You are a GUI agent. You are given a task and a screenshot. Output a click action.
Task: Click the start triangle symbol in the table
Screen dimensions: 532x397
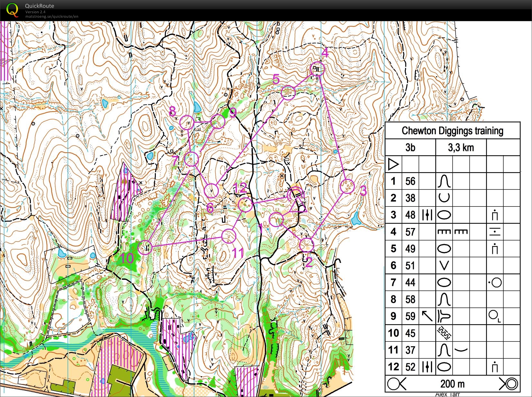tap(393, 164)
